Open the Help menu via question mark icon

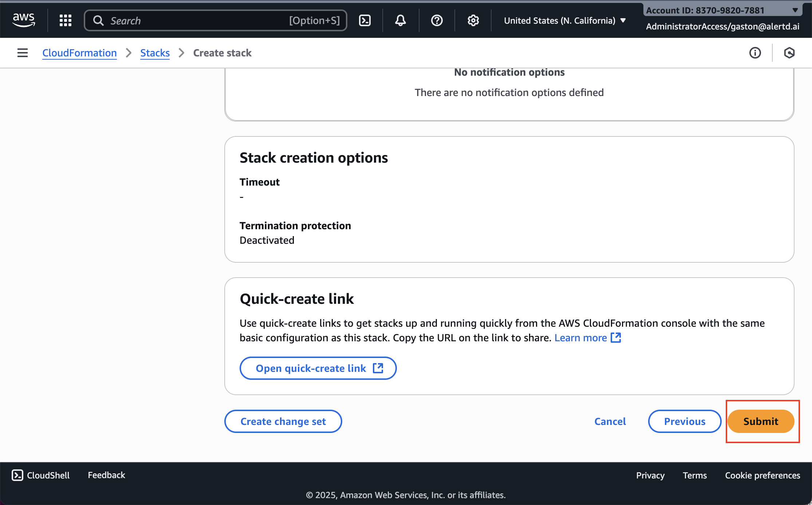[x=437, y=20]
